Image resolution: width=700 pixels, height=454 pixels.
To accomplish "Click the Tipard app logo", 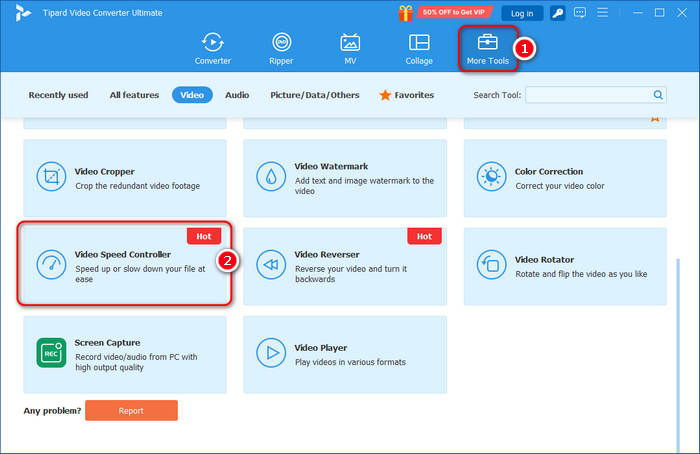I will point(22,13).
